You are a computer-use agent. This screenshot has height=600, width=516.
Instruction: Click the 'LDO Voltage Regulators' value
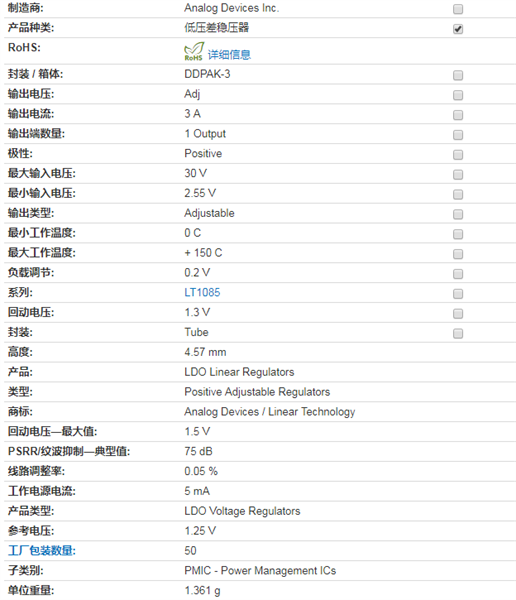(242, 511)
